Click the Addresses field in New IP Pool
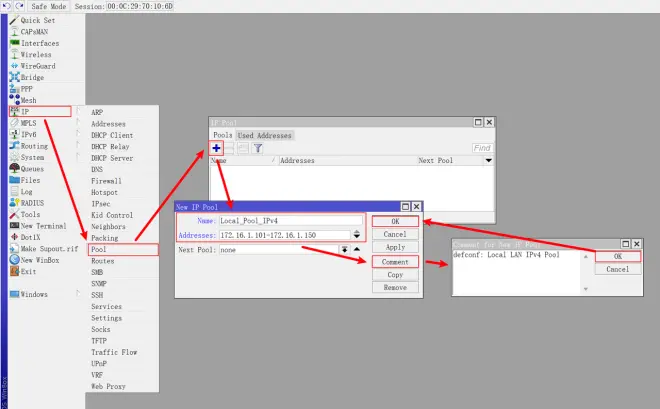 point(285,235)
